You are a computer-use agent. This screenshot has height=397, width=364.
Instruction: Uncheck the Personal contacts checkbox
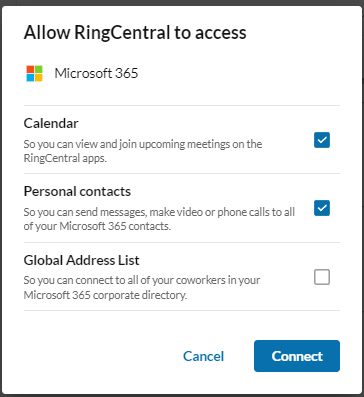coord(322,208)
